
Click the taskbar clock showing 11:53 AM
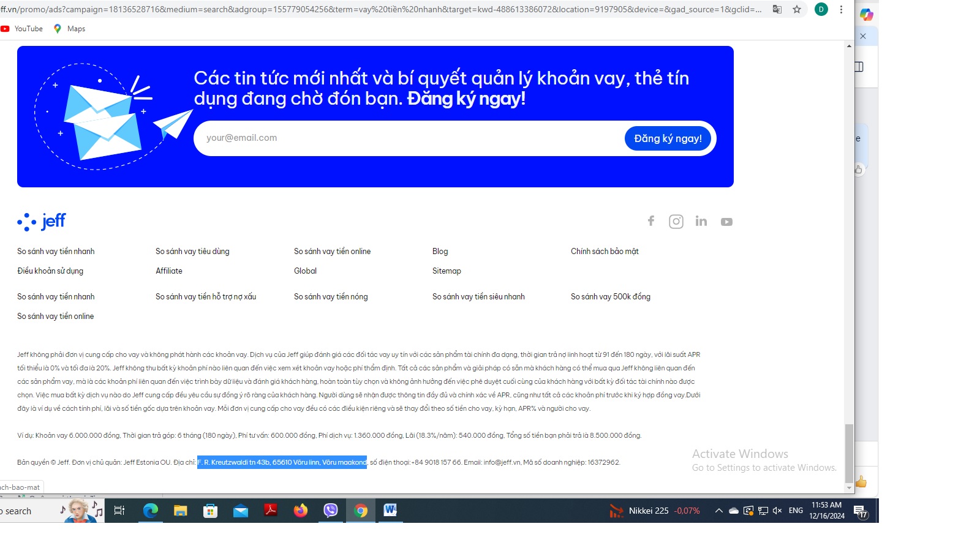pos(826,511)
